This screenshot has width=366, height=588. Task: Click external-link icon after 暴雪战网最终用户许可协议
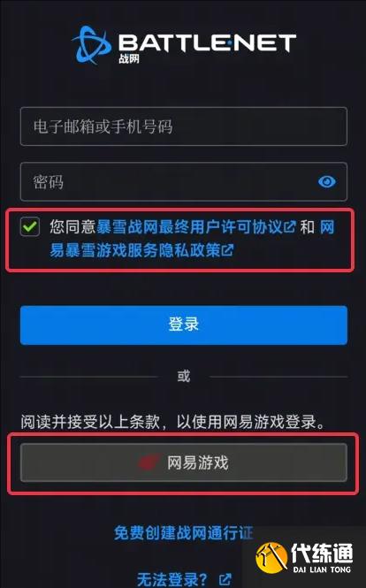click(290, 227)
